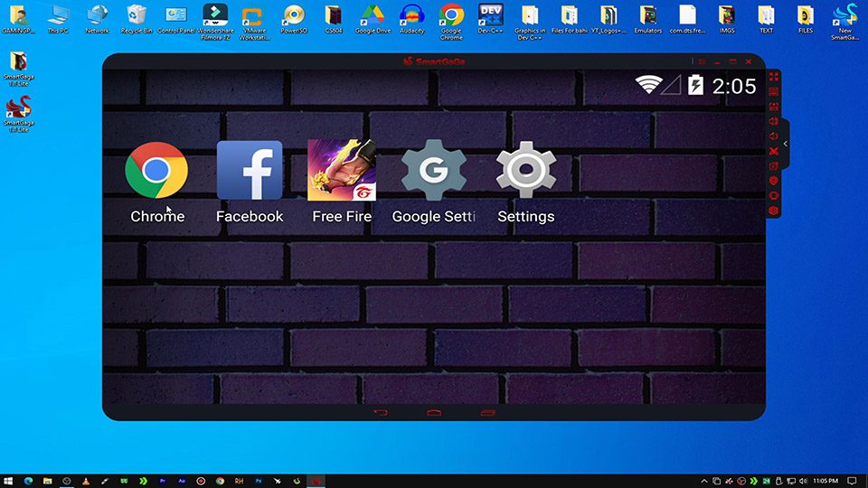
Task: Show hidden system tray icons
Action: point(704,481)
